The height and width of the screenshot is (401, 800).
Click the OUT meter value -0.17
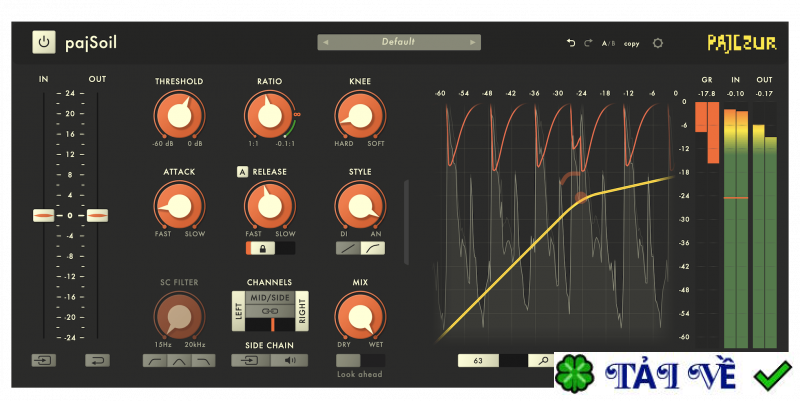pos(764,94)
